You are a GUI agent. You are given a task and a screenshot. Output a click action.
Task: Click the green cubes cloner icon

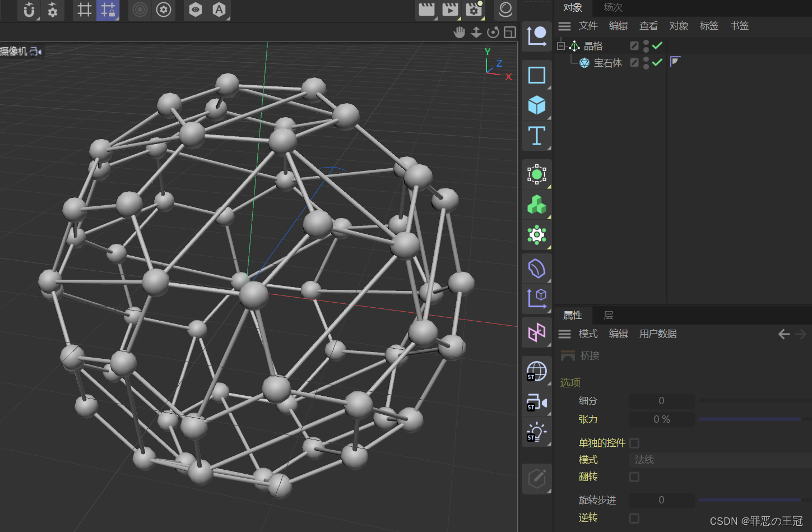(x=537, y=205)
